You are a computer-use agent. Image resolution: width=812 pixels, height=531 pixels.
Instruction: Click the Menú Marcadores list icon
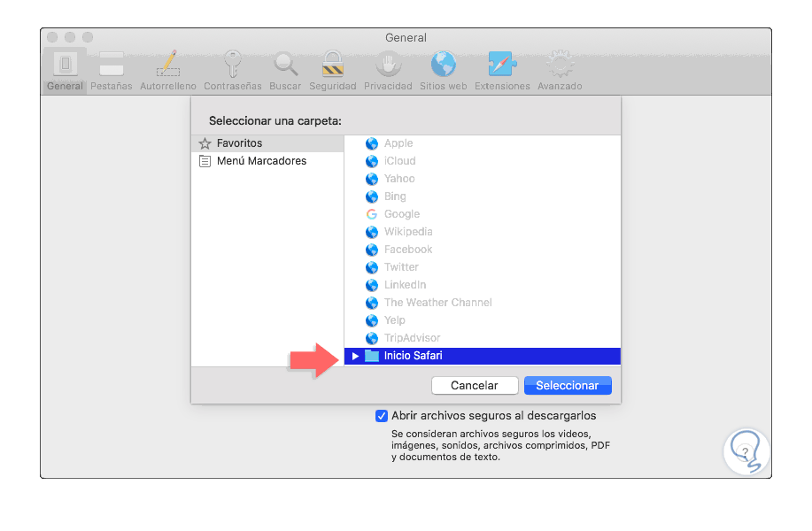pos(205,161)
